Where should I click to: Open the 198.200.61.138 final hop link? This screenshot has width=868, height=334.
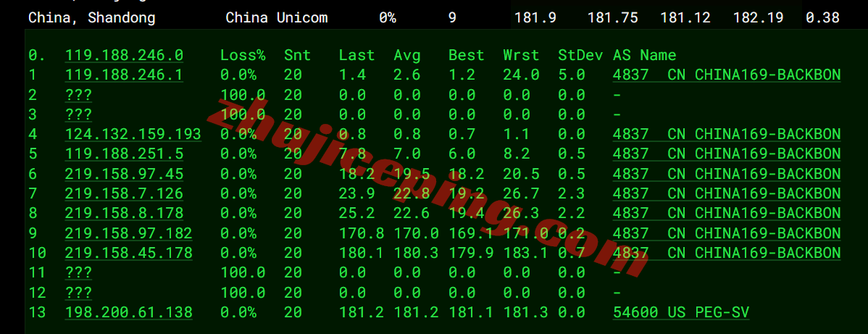128,312
